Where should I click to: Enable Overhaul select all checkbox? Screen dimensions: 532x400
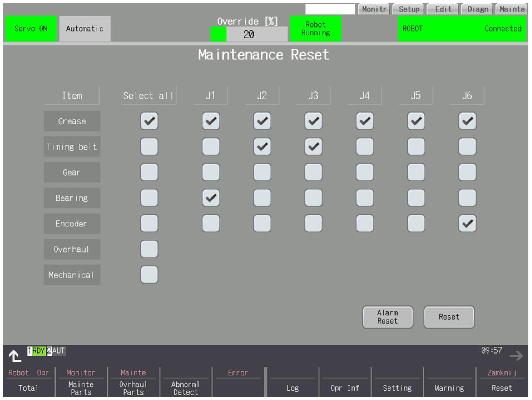pyautogui.click(x=149, y=249)
